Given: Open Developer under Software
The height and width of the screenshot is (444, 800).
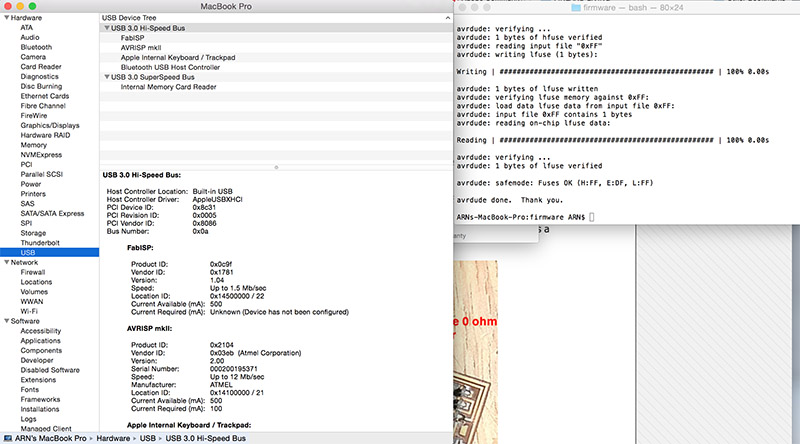Looking at the screenshot, I should [x=37, y=360].
